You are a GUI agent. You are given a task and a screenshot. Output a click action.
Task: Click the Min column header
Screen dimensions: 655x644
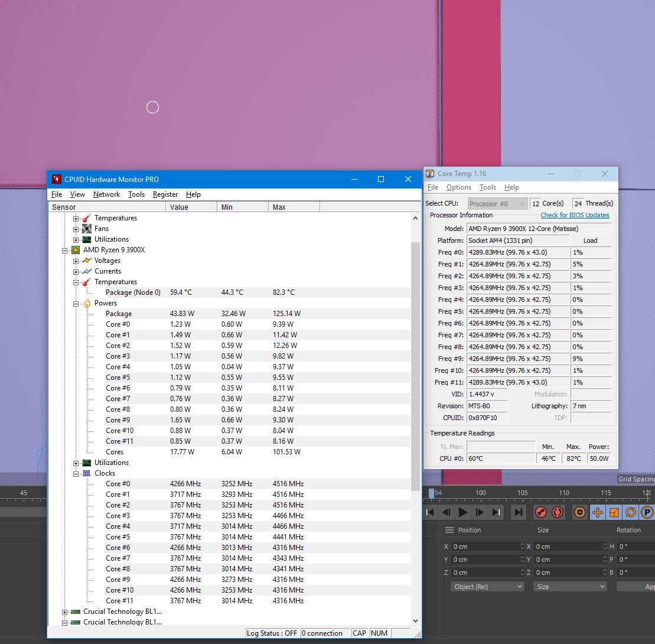(243, 207)
